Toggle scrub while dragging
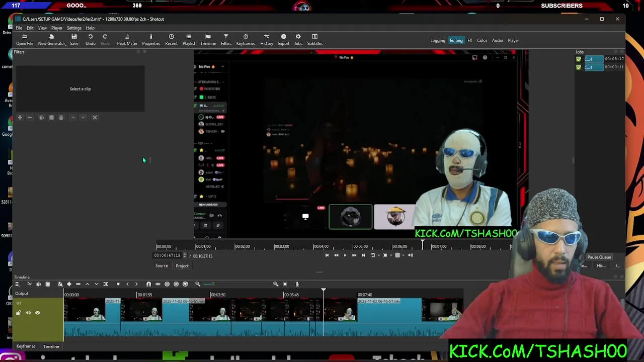 (x=157, y=284)
